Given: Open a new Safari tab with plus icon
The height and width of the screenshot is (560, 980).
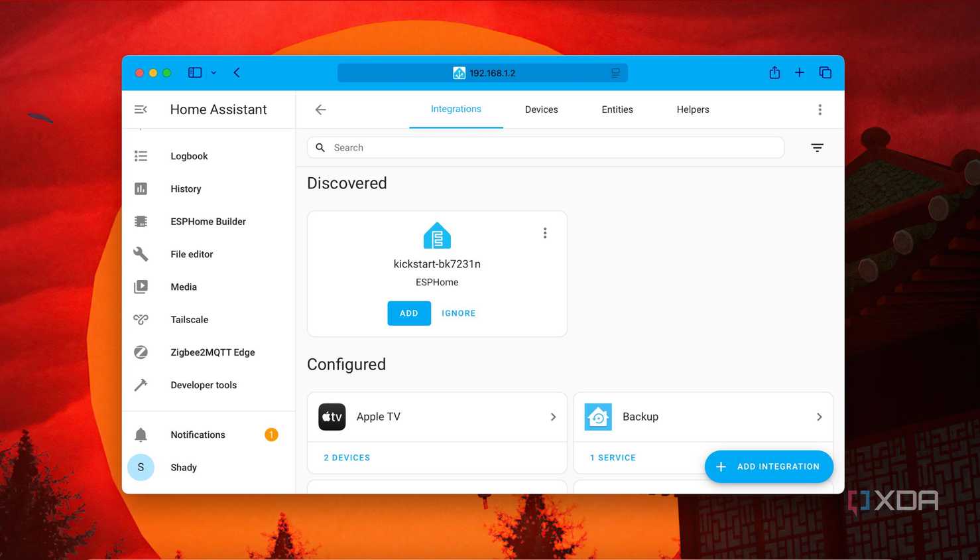Looking at the screenshot, I should (x=800, y=72).
